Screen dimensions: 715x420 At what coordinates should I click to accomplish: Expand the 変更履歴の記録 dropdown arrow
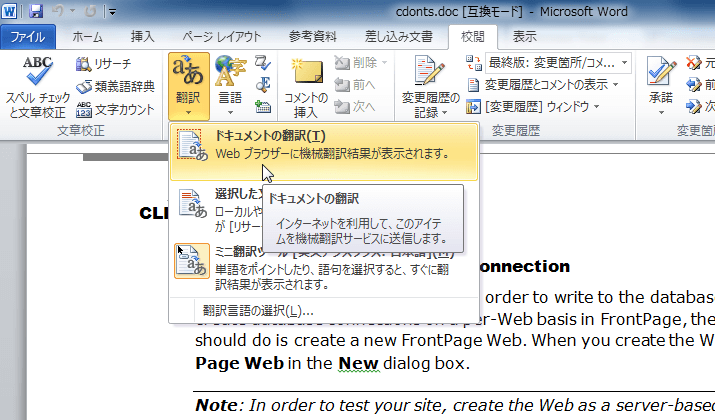(x=445, y=113)
